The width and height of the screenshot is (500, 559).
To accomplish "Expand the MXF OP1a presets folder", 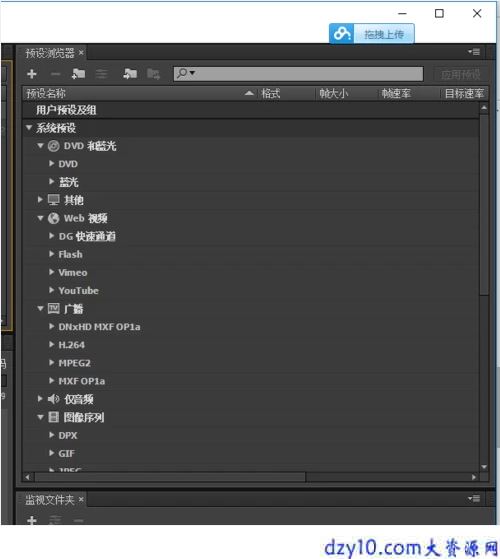I will point(52,381).
